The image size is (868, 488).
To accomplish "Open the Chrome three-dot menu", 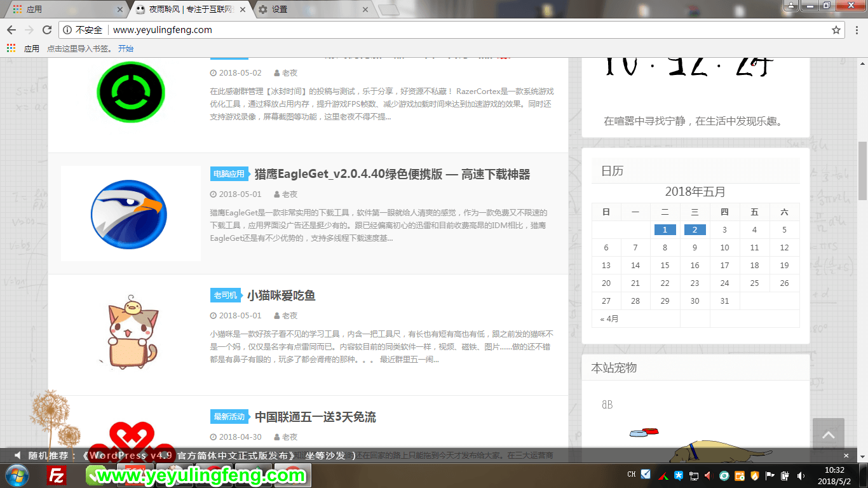I will 856,30.
